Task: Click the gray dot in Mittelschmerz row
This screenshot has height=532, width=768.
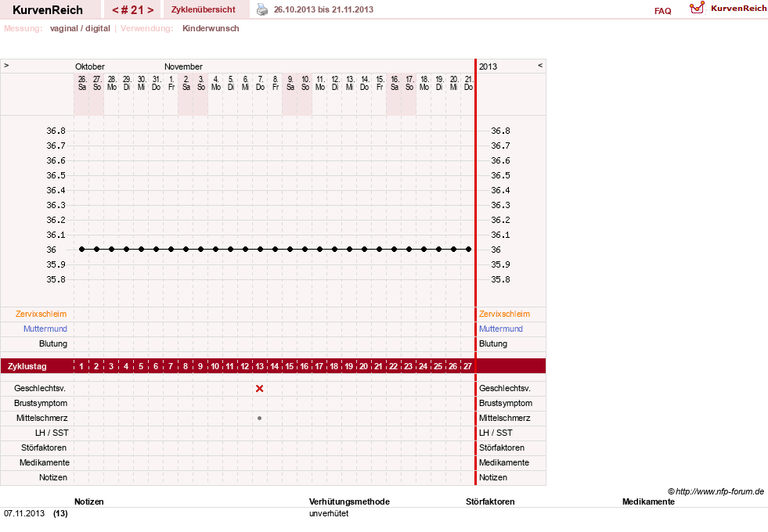Action: click(260, 418)
